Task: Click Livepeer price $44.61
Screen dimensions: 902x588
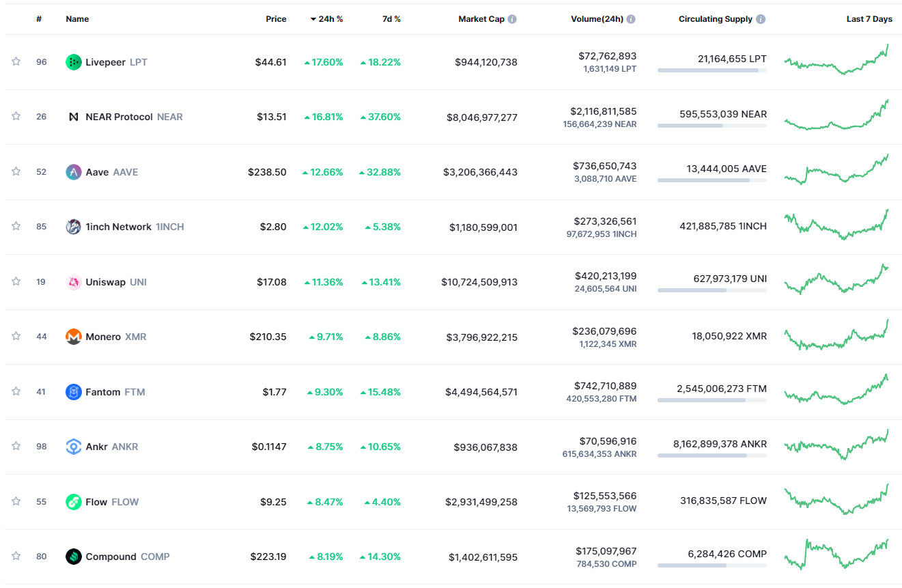Action: click(271, 62)
